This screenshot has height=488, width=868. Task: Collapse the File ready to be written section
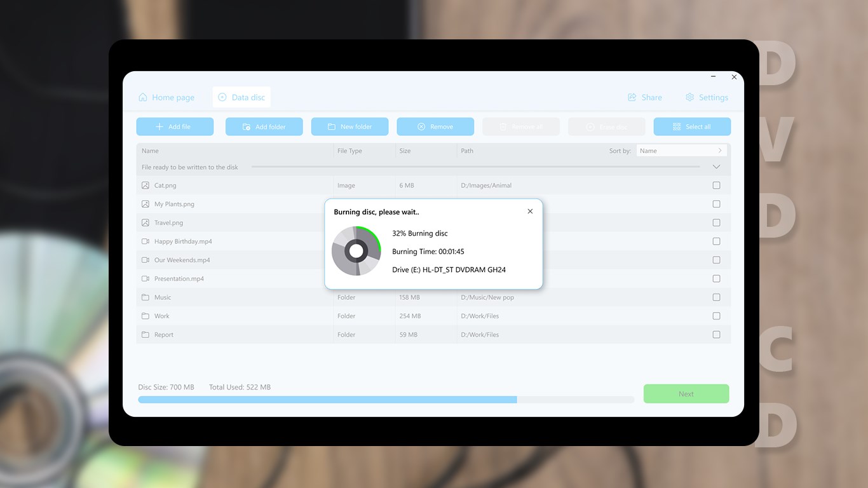pyautogui.click(x=716, y=167)
